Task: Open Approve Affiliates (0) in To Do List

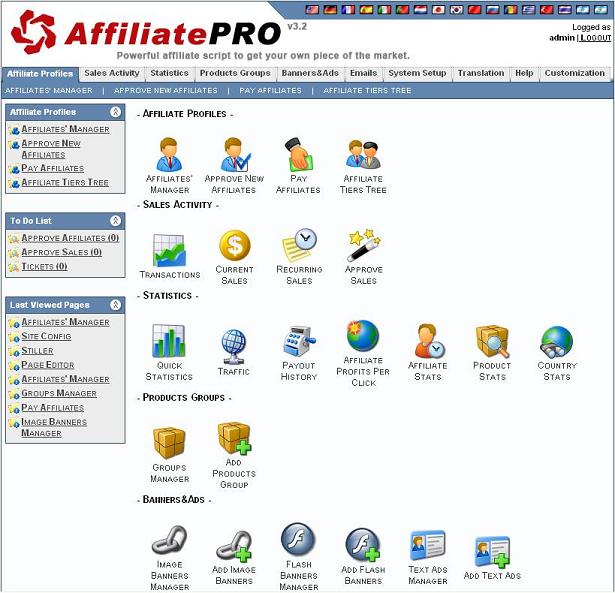Action: [70, 238]
